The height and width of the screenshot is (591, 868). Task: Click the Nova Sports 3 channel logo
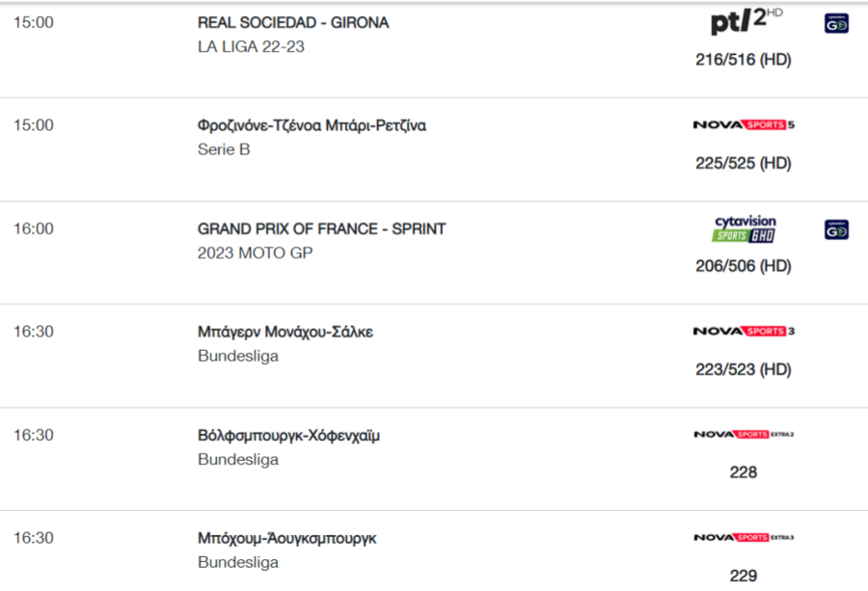coord(744,332)
